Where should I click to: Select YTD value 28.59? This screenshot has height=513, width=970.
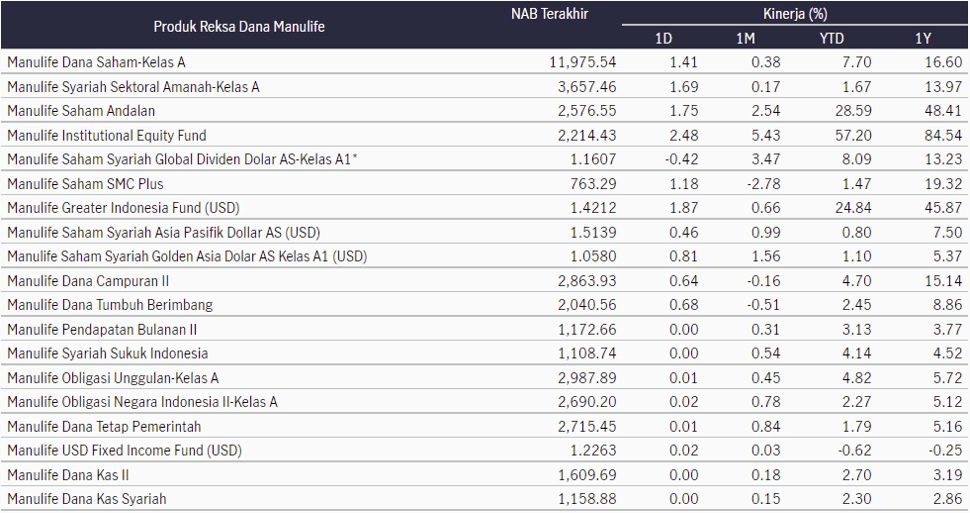[853, 111]
